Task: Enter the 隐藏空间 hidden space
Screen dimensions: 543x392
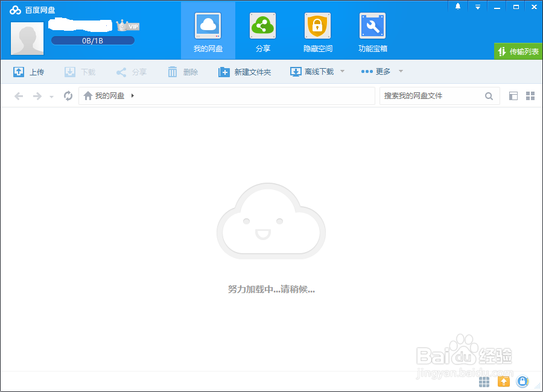Action: tap(317, 30)
